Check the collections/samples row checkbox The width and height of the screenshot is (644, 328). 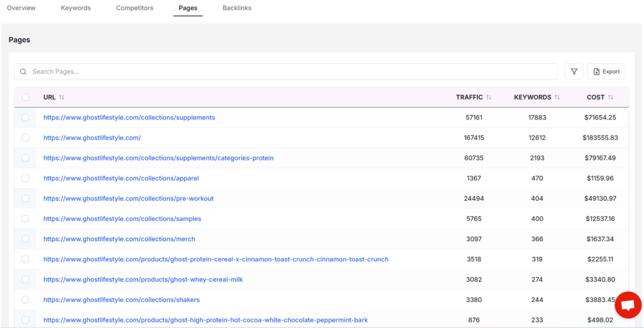pyautogui.click(x=25, y=218)
